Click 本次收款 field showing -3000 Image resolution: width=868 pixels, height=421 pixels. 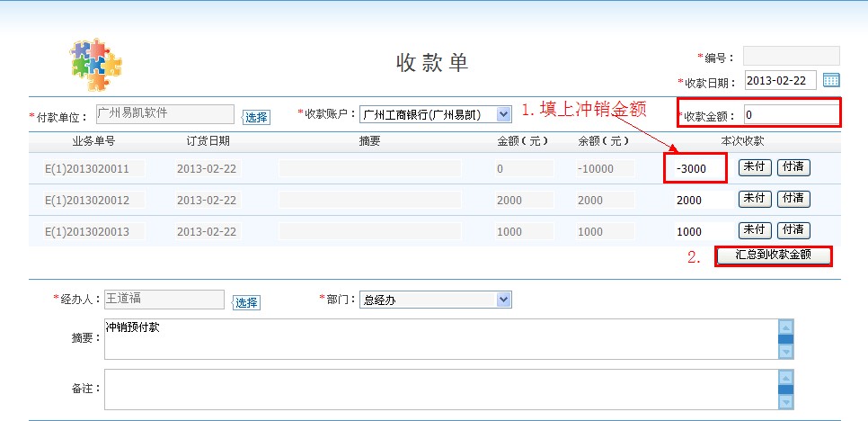point(696,168)
